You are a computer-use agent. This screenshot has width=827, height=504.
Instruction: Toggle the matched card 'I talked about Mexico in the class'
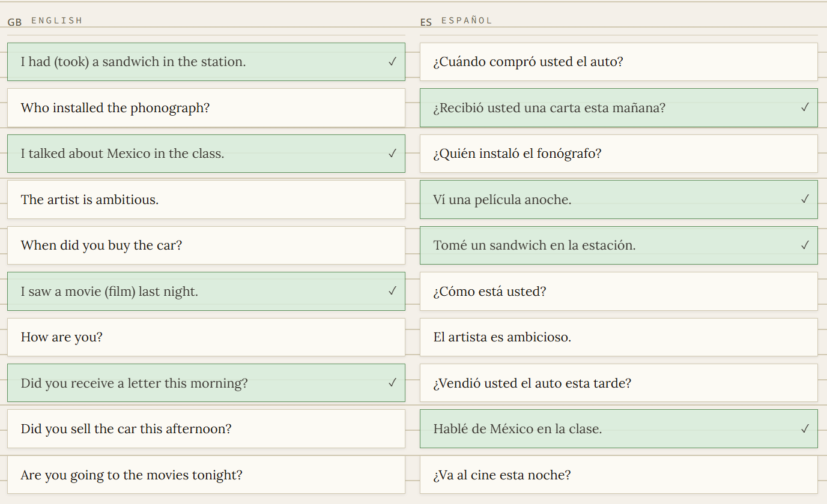[206, 154]
